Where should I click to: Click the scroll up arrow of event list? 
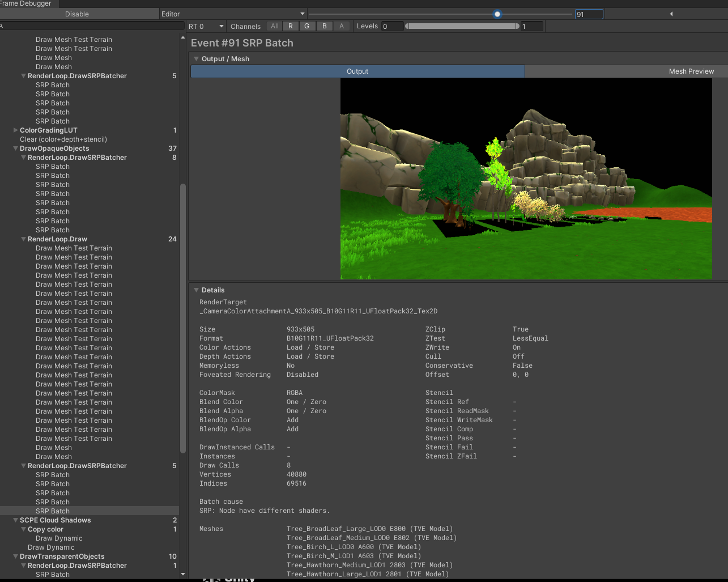click(x=182, y=38)
